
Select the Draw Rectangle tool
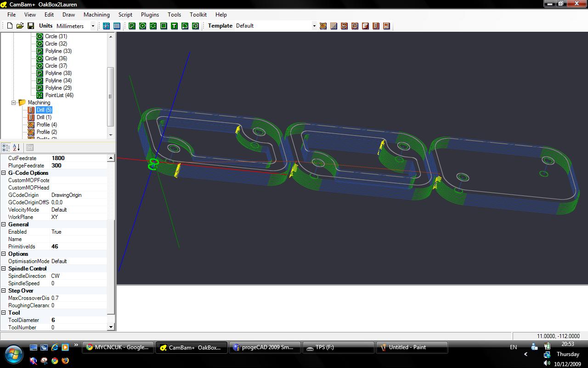[x=164, y=26]
